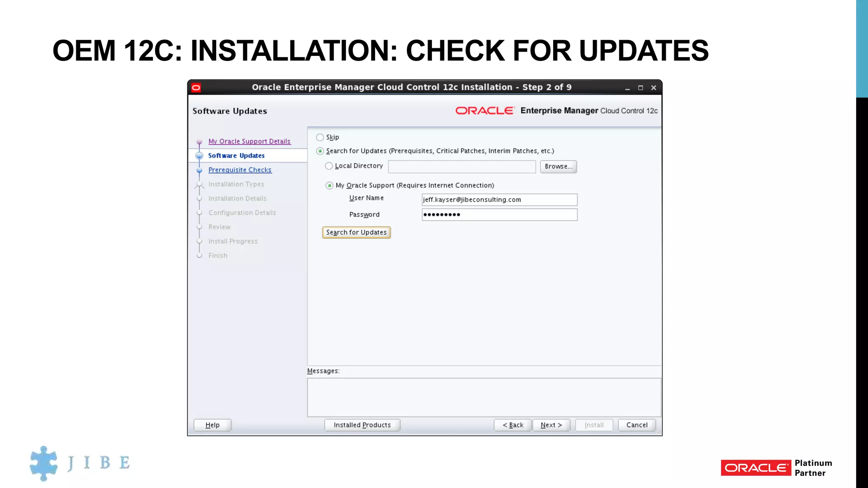Screen dimensions: 868x488
Task: Select the Skip radio button
Action: pyautogui.click(x=320, y=137)
